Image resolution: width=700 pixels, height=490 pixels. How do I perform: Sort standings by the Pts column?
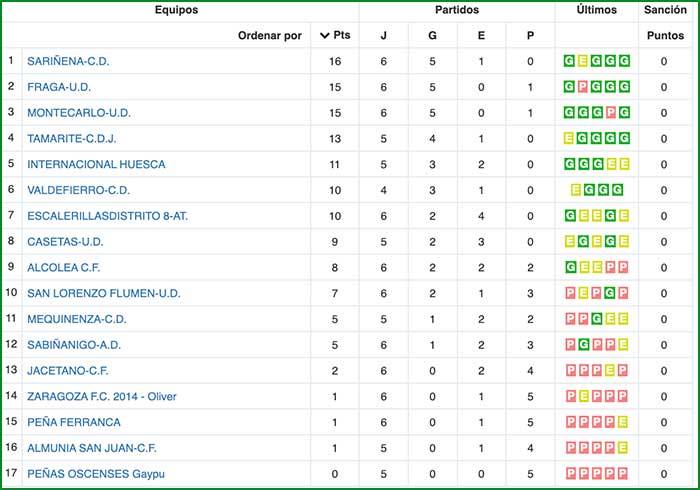click(334, 36)
